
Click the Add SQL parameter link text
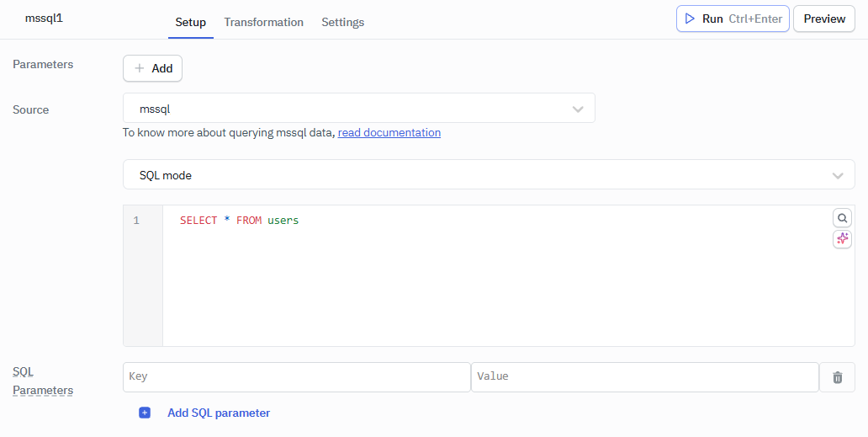219,413
